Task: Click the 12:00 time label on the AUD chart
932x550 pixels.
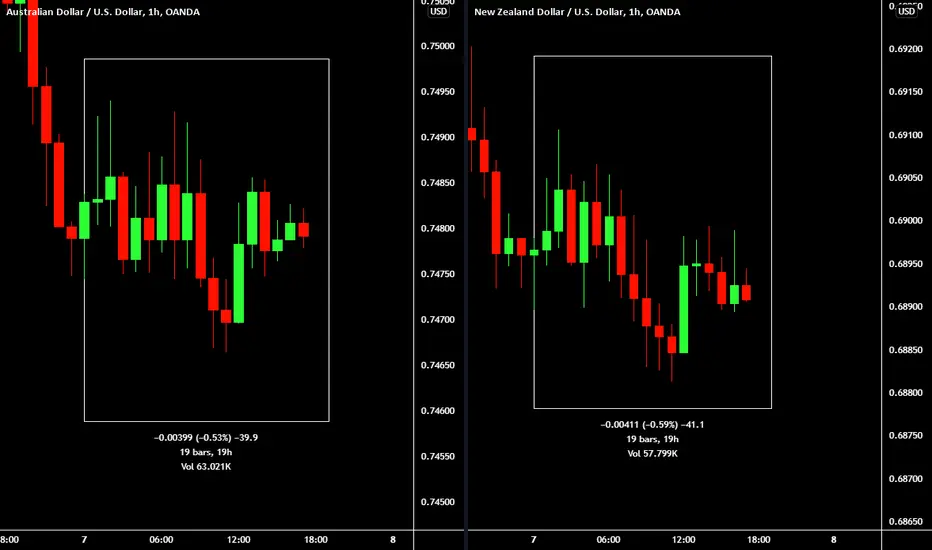Action: click(x=238, y=540)
